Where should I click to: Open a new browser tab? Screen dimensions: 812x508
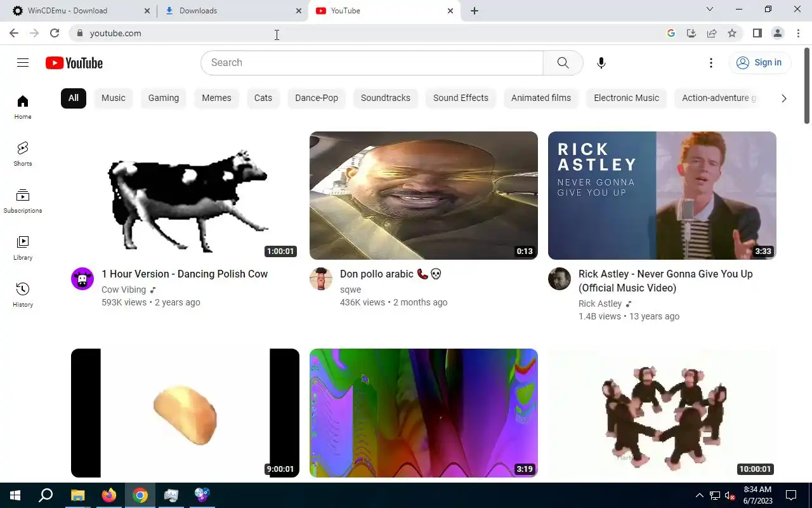(475, 11)
